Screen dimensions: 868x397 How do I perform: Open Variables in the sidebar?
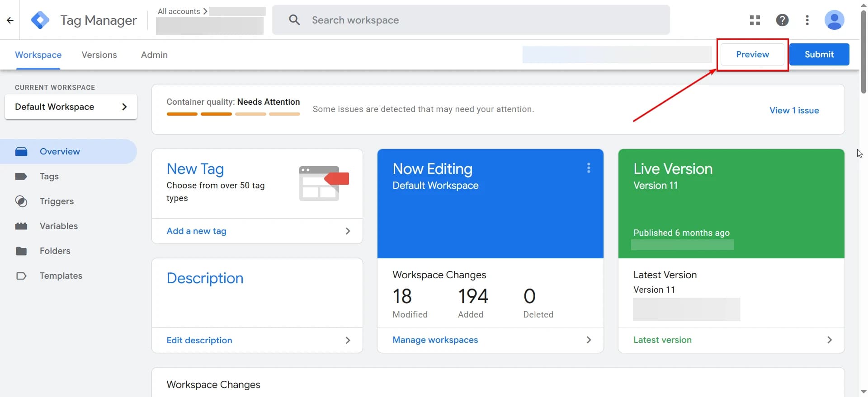tap(58, 226)
